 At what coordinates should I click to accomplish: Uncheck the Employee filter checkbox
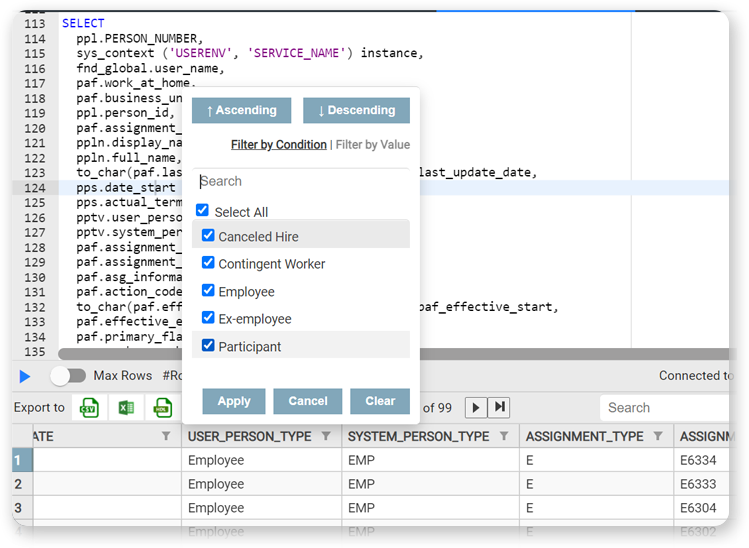(x=208, y=290)
